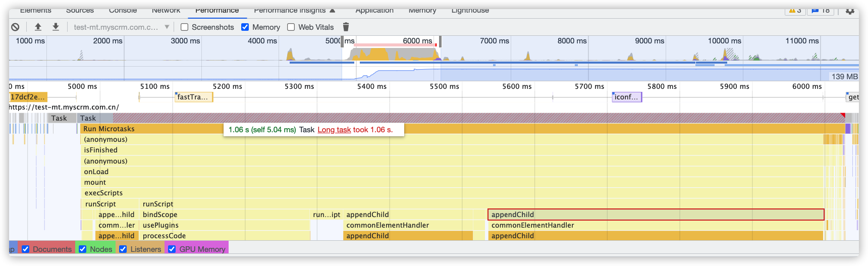Select the Run Microtasks flame bar
Viewport: 868px width, 266px height.
(463, 129)
